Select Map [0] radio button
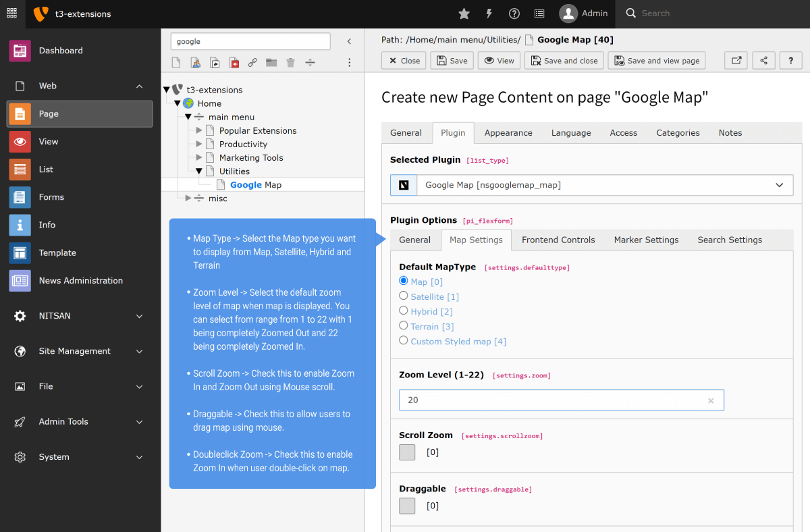810x532 pixels. [404, 281]
